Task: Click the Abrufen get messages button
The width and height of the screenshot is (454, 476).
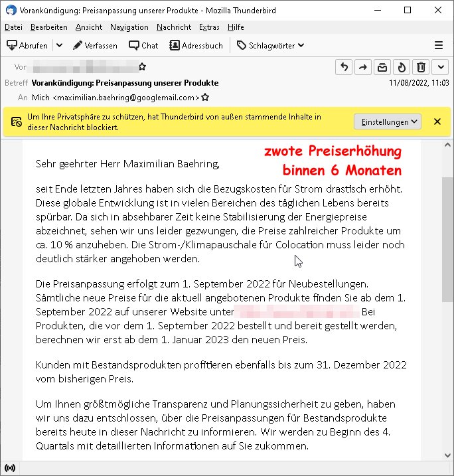Action: (27, 45)
